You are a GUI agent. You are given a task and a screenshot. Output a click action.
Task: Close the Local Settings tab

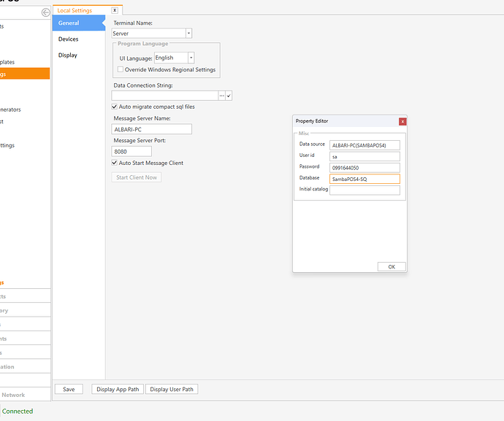115,10
